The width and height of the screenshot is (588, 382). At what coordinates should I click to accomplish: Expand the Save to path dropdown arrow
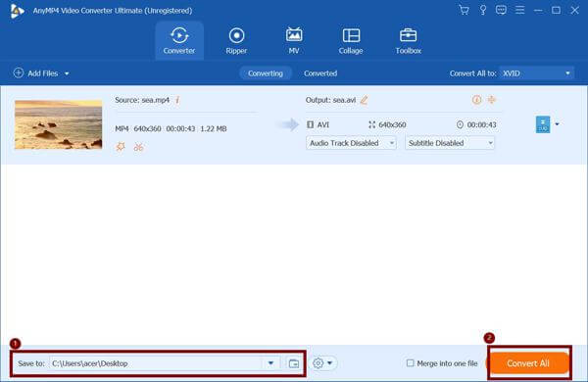point(270,363)
